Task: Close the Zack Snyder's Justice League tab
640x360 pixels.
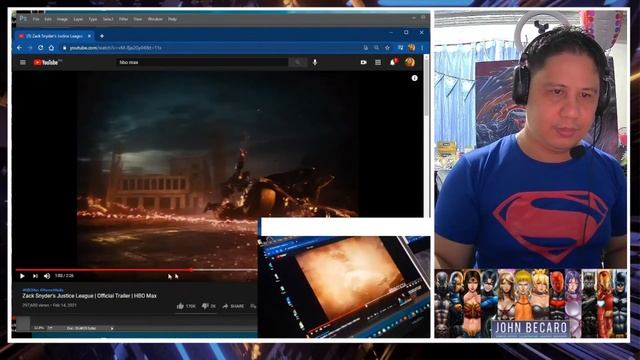Action: (x=89, y=36)
